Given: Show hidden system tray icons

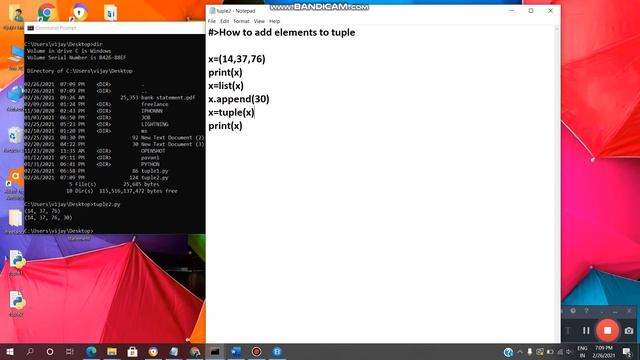Looking at the screenshot, I should click(520, 351).
